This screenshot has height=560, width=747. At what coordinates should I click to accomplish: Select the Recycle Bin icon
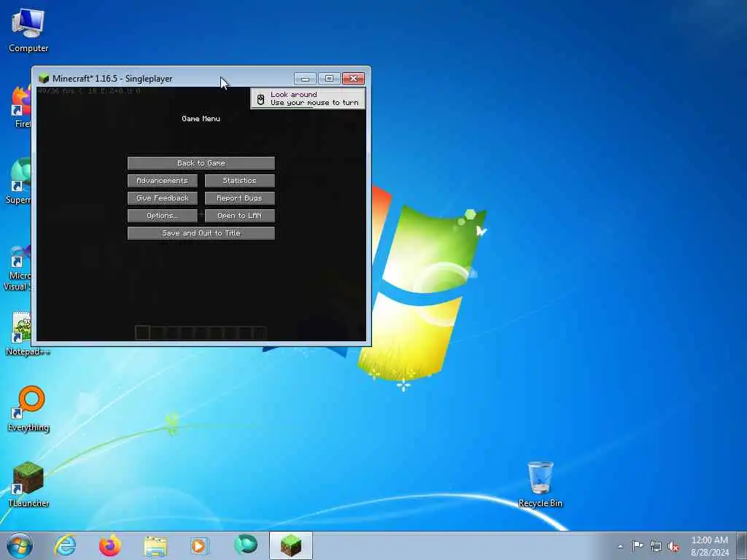541,484
